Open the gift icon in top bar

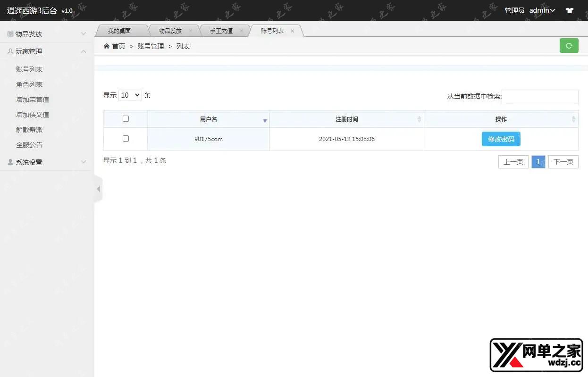tap(569, 10)
